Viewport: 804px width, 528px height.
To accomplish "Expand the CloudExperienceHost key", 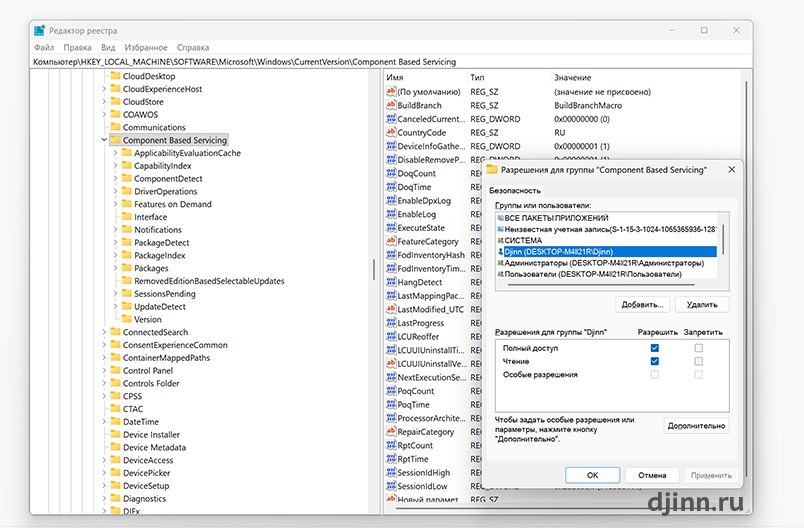I will [104, 89].
